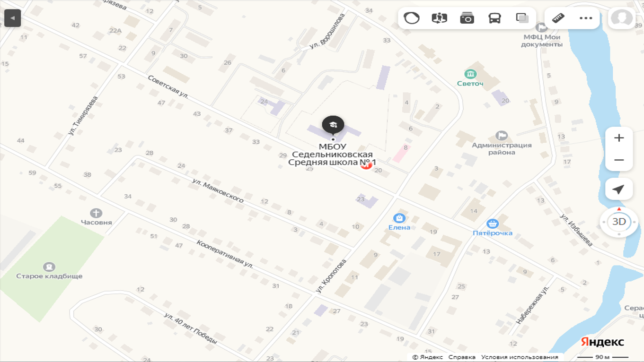Open the Пятёрочка shop marker

tap(493, 224)
